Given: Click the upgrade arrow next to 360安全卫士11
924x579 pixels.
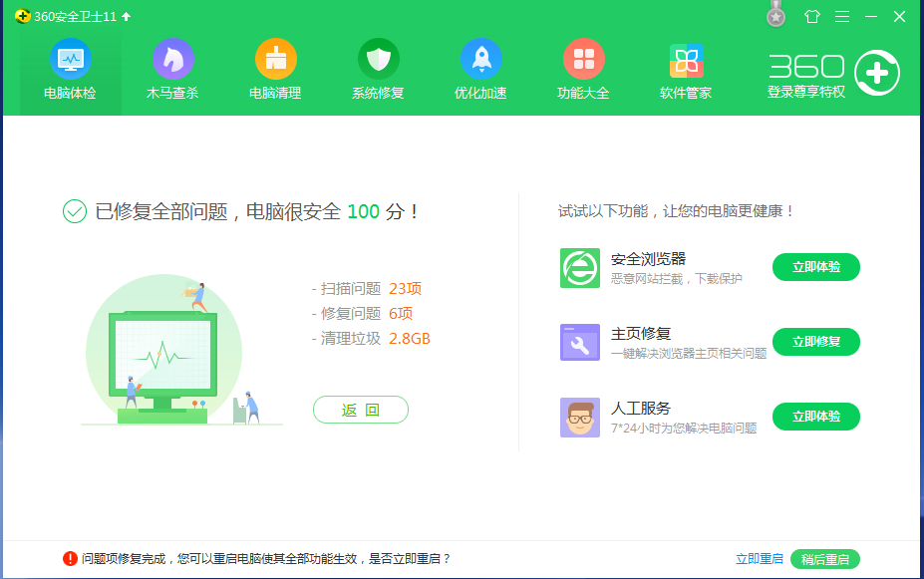Looking at the screenshot, I should pos(127,17).
